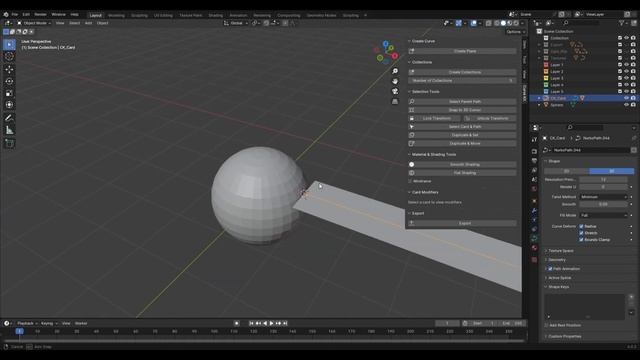Click the navigation gizmo red X axis
The image size is (640, 360).
pos(395,56)
